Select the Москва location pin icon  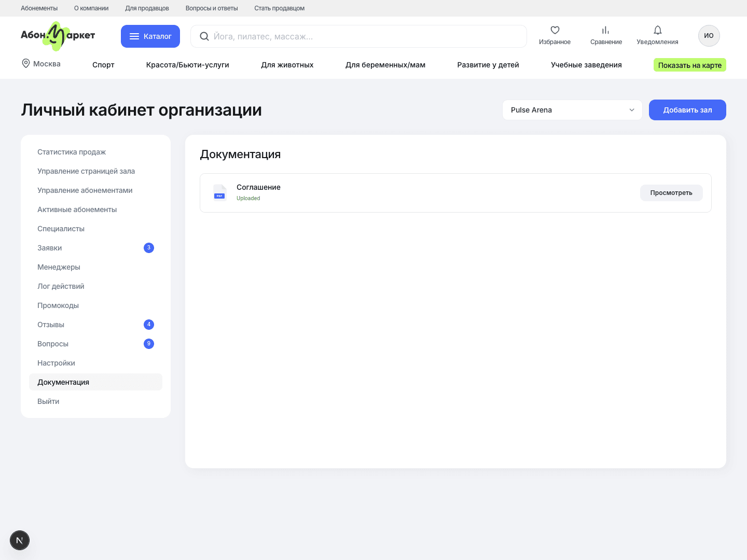(x=26, y=63)
